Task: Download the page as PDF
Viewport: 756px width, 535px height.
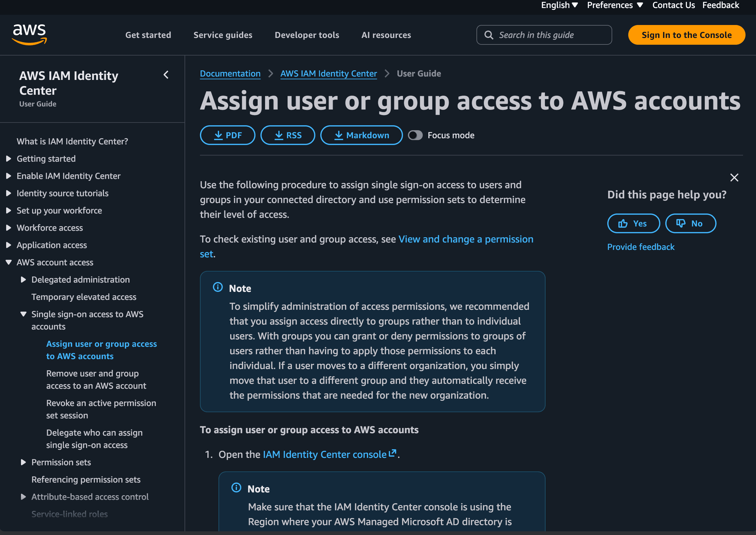Action: tap(227, 135)
